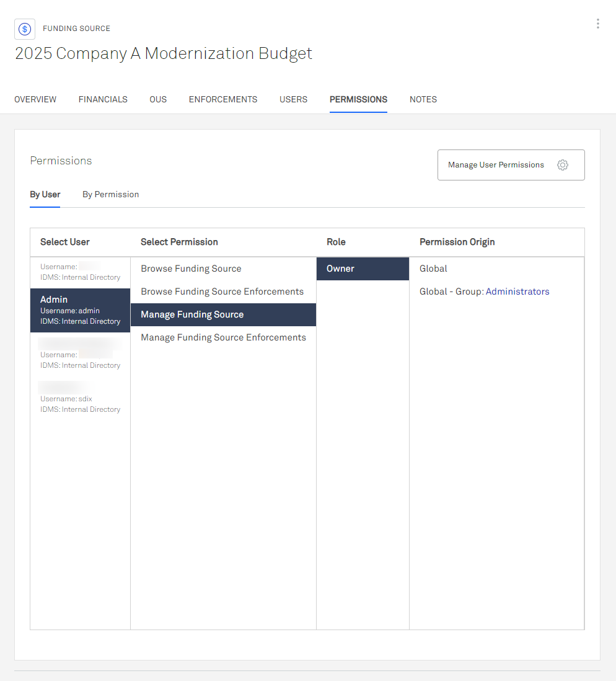Click the Permission Origin column header

point(457,242)
